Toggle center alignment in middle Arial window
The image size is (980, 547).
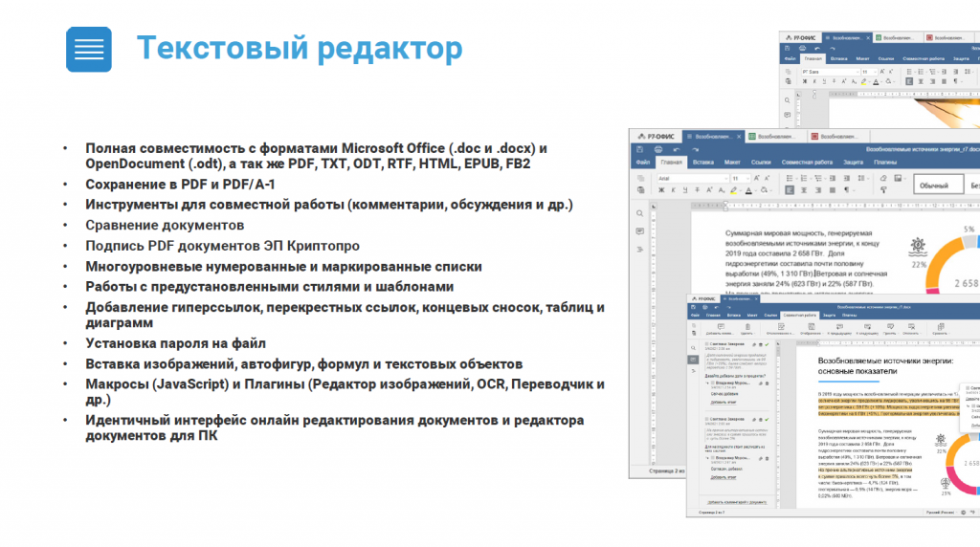[x=804, y=190]
